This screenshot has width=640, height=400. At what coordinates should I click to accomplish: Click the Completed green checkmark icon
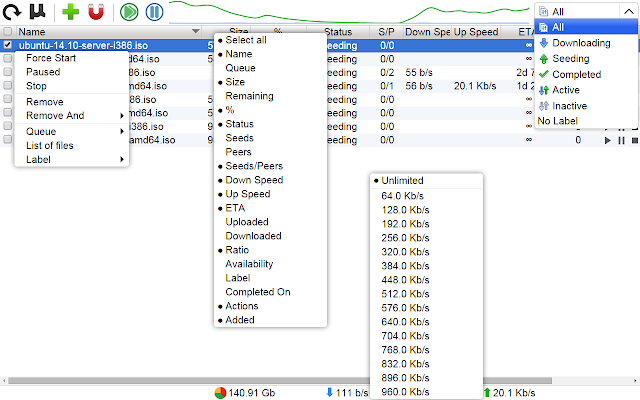click(x=544, y=74)
